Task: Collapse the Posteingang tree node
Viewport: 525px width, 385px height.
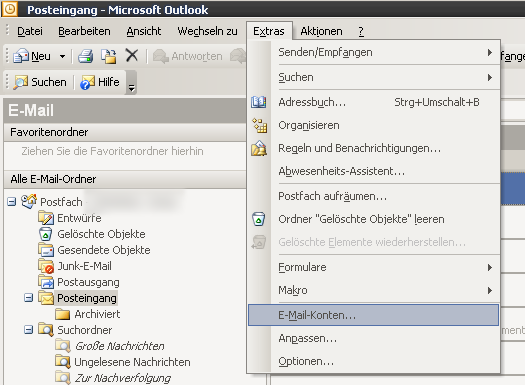Action: click(x=28, y=298)
